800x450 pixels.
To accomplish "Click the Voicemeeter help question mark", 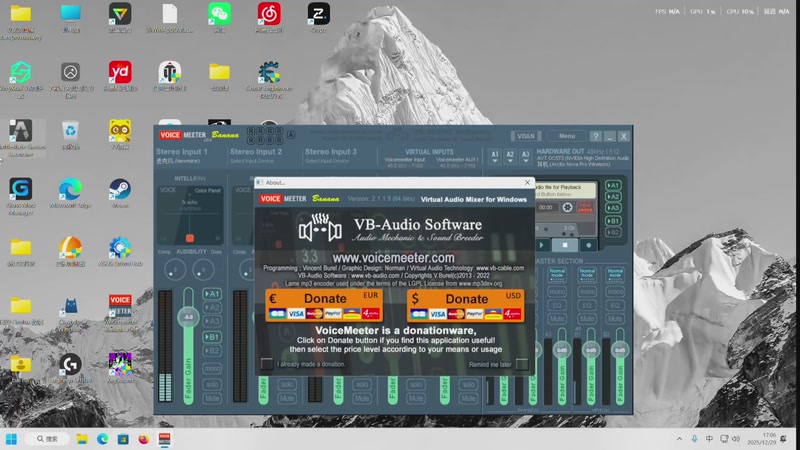I will pos(595,136).
